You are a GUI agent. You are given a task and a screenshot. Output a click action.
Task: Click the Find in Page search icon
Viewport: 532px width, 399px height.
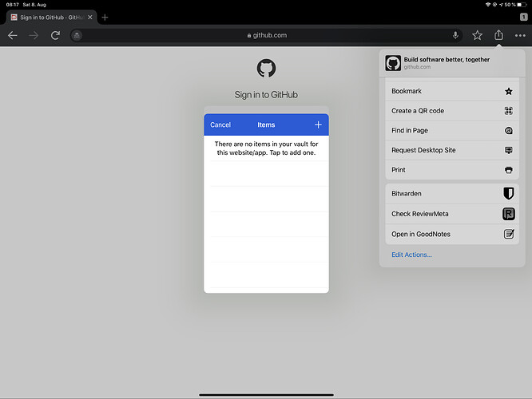click(509, 131)
